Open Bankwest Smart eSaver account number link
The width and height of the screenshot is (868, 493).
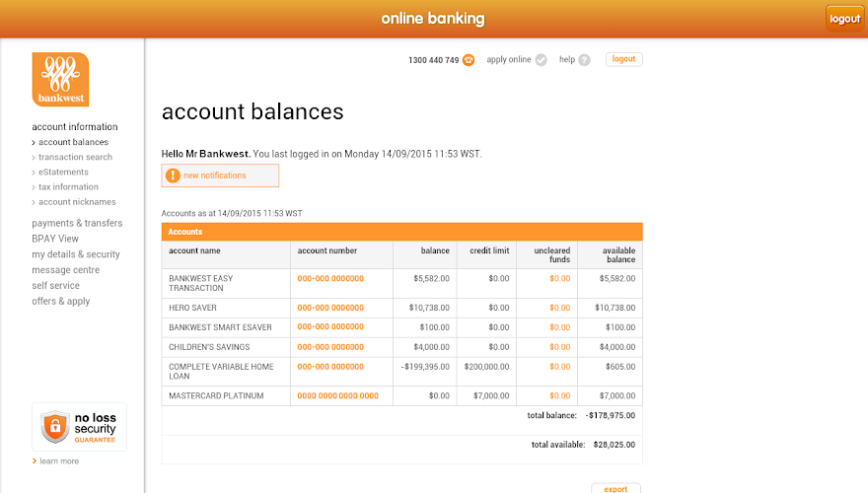[x=330, y=327]
